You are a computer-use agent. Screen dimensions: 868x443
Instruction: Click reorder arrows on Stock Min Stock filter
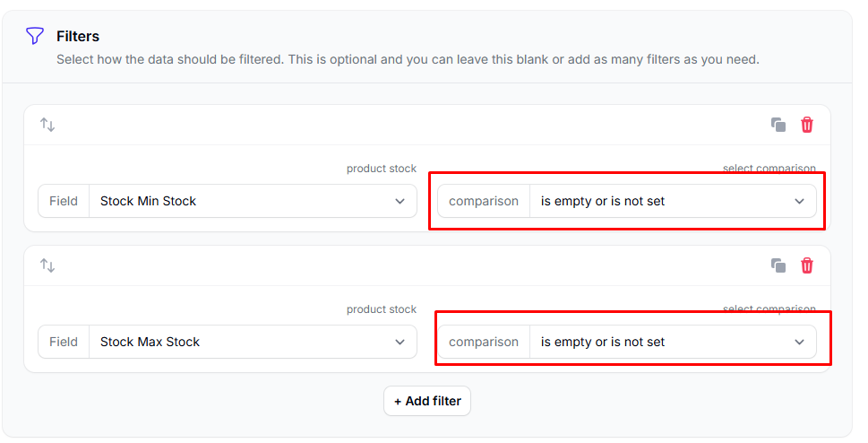[47, 125]
